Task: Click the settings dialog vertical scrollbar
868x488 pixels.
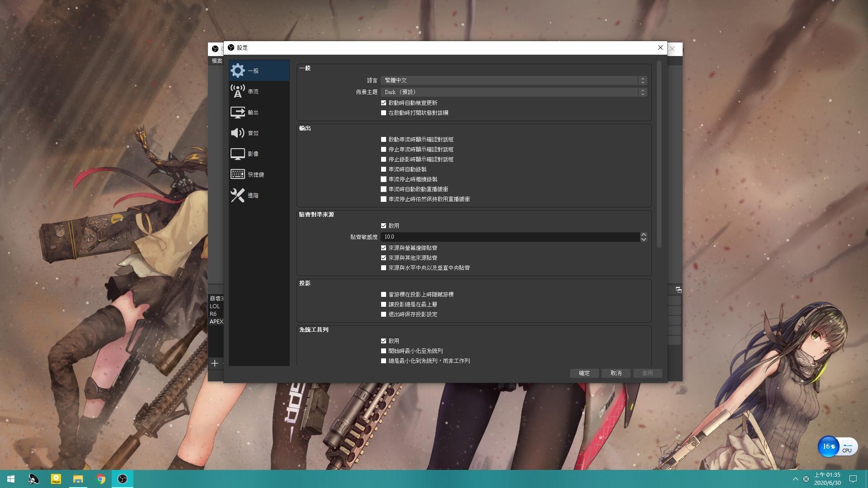Action: tap(659, 154)
